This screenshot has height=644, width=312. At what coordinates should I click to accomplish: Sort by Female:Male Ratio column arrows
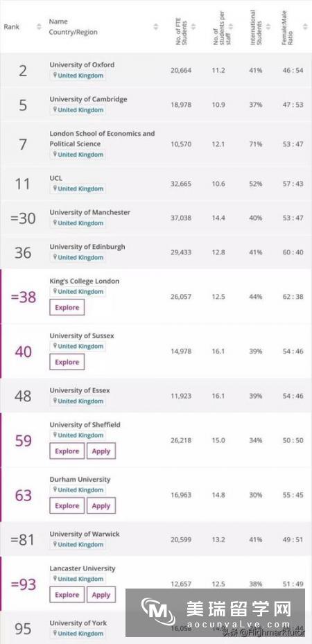point(305,27)
